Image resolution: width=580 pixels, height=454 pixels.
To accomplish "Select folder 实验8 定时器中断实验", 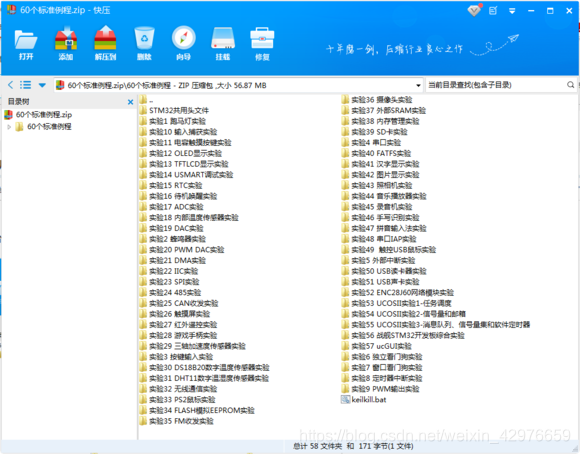I will [x=382, y=379].
